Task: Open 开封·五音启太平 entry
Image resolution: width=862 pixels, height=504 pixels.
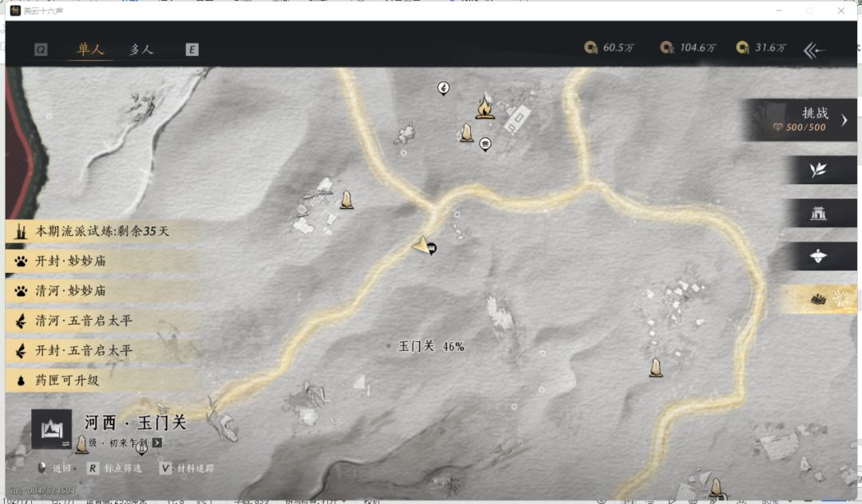Action: point(101,350)
